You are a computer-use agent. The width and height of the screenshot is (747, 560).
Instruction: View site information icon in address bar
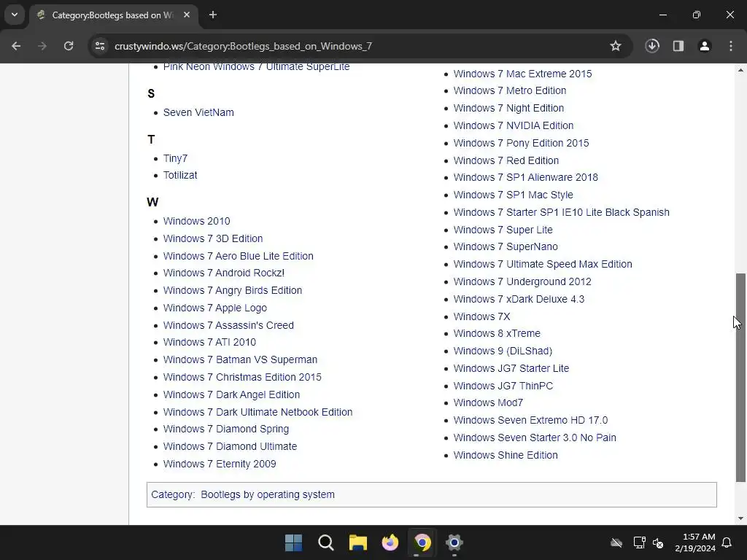pyautogui.click(x=100, y=46)
